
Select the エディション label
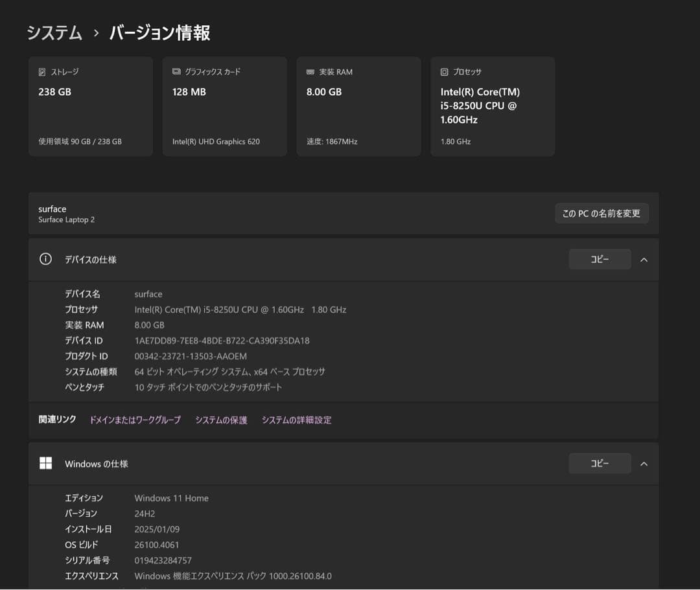(x=84, y=498)
